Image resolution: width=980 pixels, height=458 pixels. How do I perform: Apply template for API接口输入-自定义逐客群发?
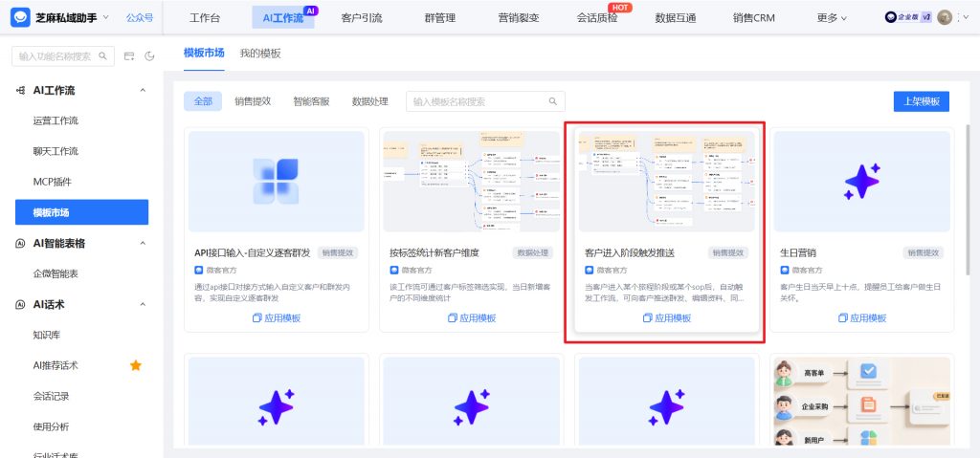tap(277, 318)
